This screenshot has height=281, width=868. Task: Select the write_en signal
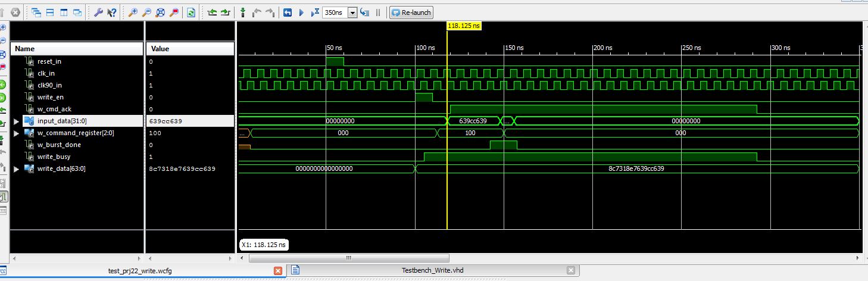49,97
